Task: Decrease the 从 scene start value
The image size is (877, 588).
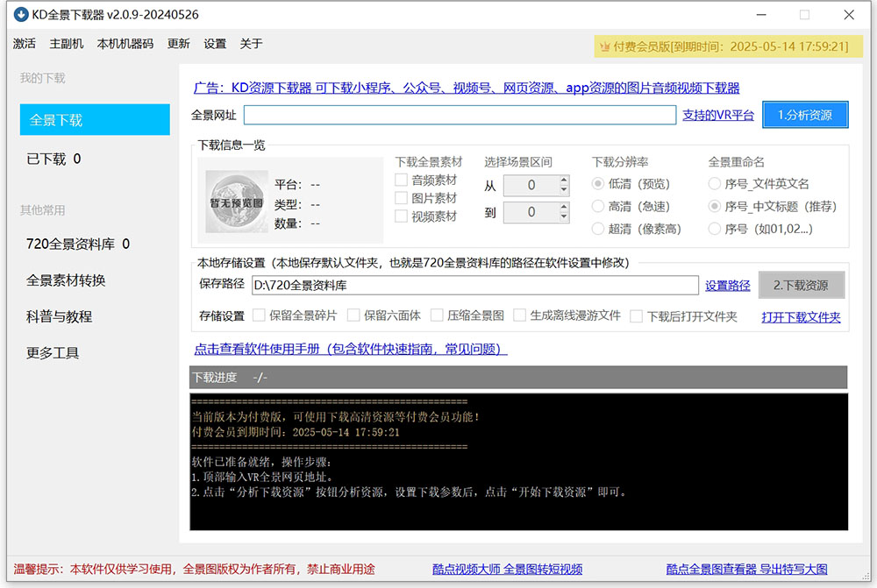Action: coord(563,190)
